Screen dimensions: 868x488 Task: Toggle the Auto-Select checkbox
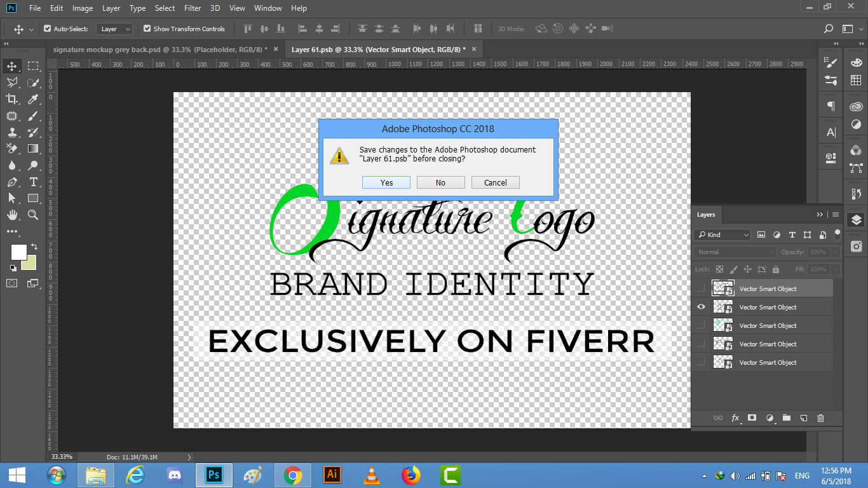tap(47, 29)
